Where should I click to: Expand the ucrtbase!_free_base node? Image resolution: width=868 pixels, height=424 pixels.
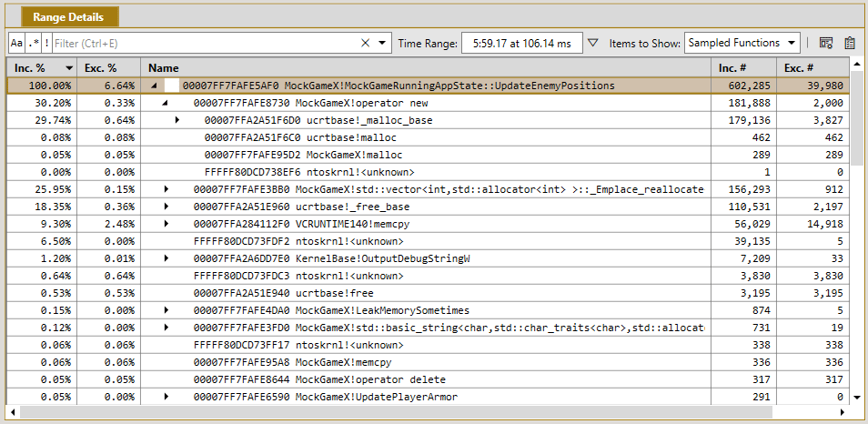click(167, 207)
